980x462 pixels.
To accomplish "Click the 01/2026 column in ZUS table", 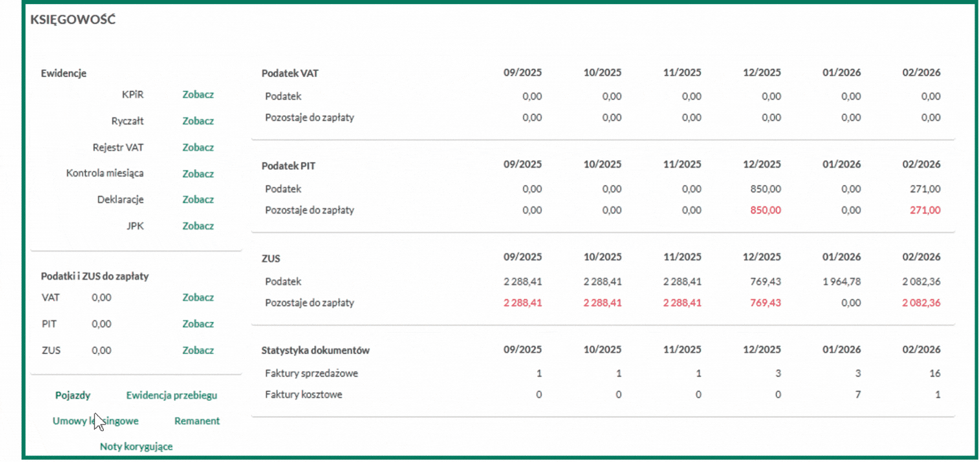I will pos(842,258).
